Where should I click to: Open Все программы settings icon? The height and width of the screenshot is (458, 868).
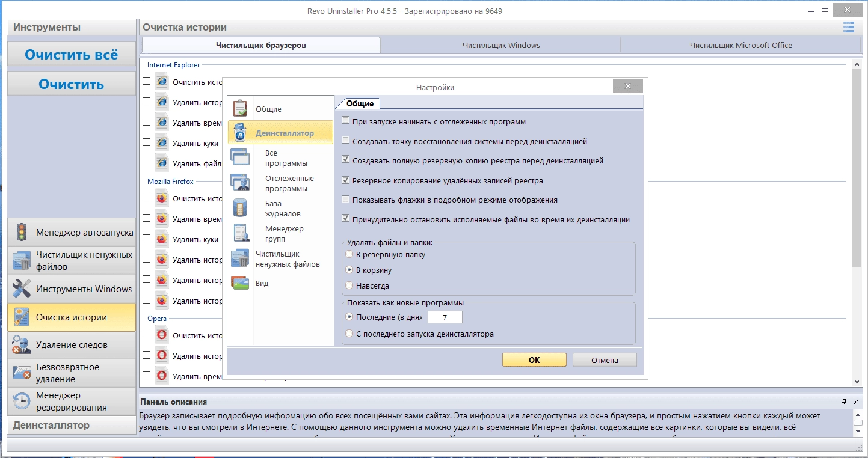tap(240, 157)
